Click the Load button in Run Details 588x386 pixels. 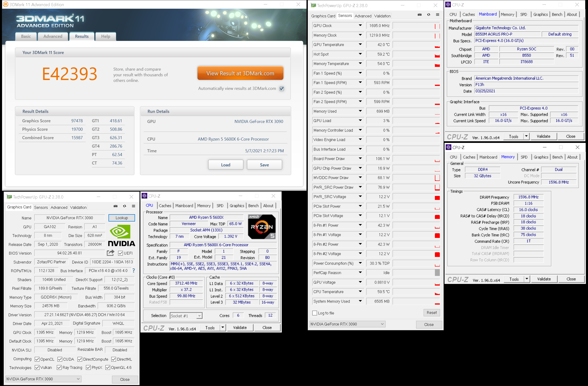point(226,165)
